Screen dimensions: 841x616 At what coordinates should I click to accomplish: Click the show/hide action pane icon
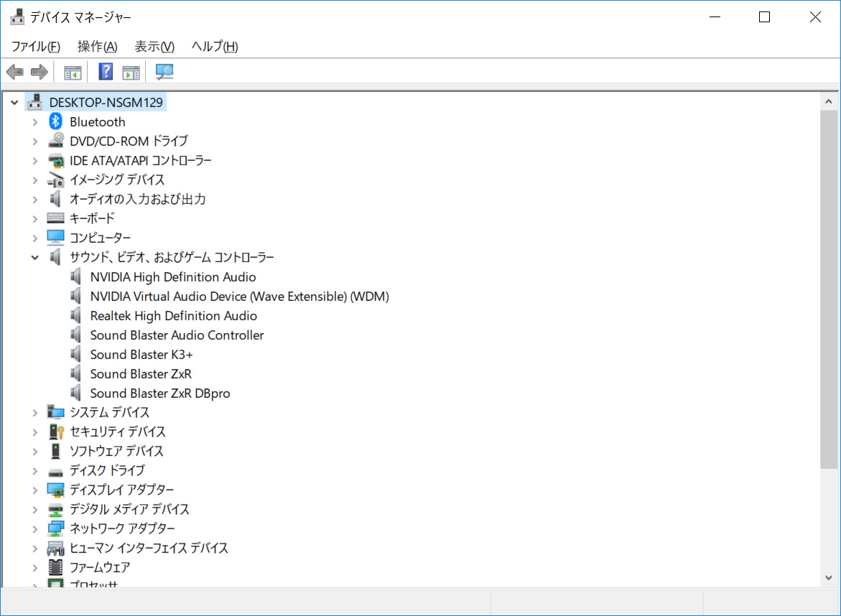click(x=131, y=72)
